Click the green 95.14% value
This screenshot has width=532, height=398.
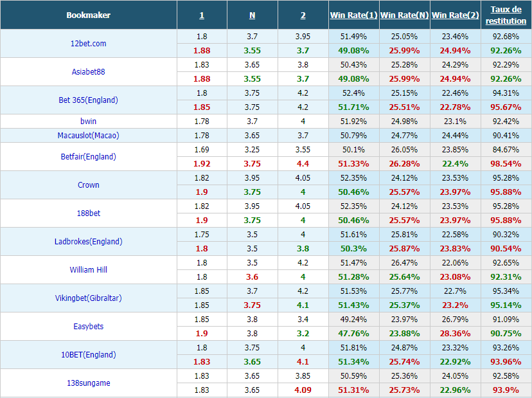[x=506, y=305]
